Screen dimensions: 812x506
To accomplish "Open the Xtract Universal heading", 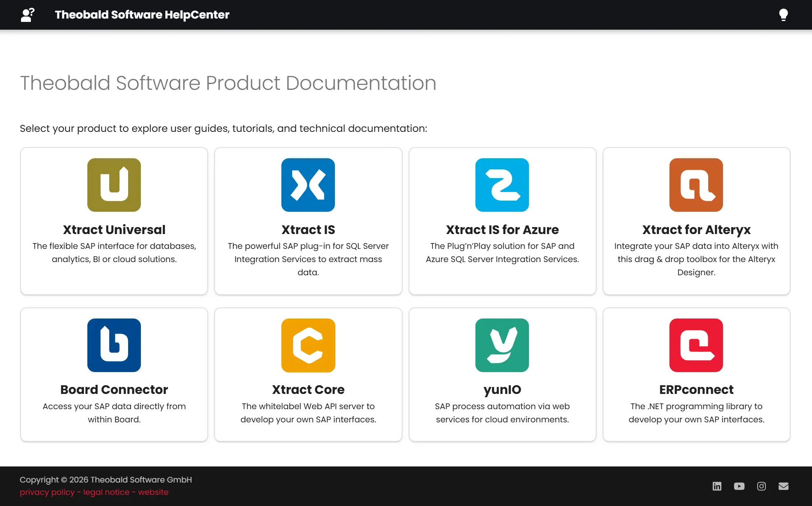I will click(114, 230).
